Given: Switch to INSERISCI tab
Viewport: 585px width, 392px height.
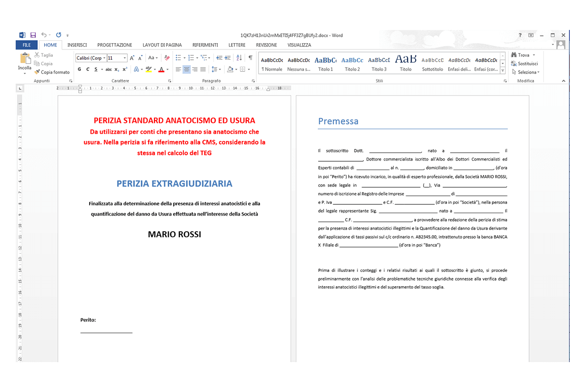Looking at the screenshot, I should 77,45.
